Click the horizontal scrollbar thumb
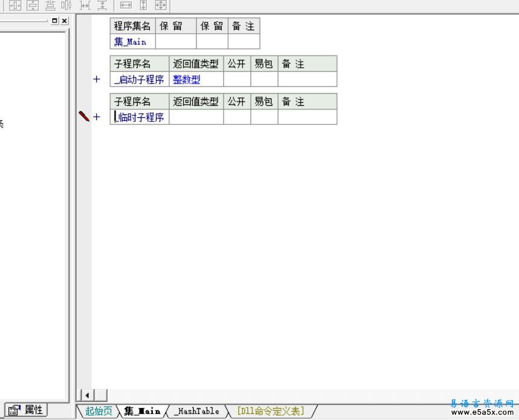519x420 pixels. 101,395
